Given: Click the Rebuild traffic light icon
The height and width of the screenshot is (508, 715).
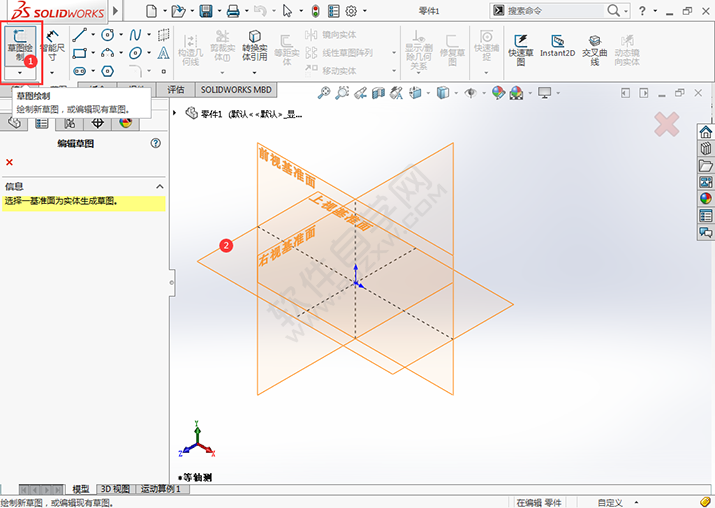Looking at the screenshot, I should [315, 11].
